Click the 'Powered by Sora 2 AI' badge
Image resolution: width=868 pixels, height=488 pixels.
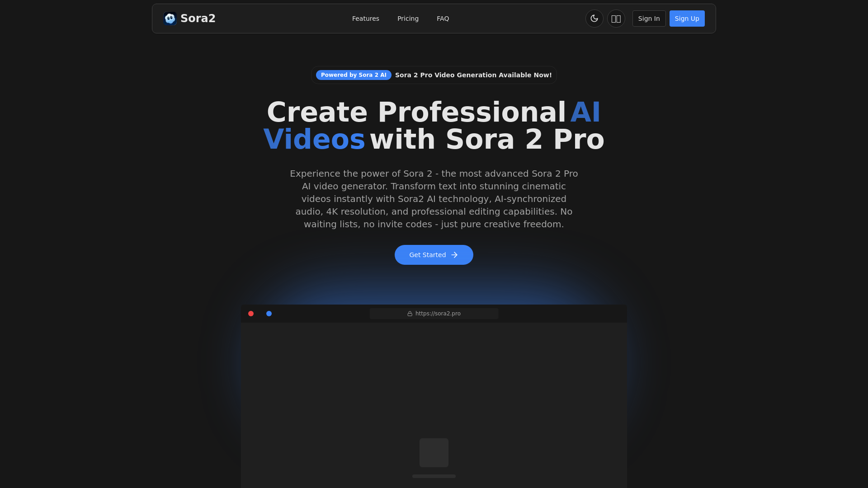[354, 75]
